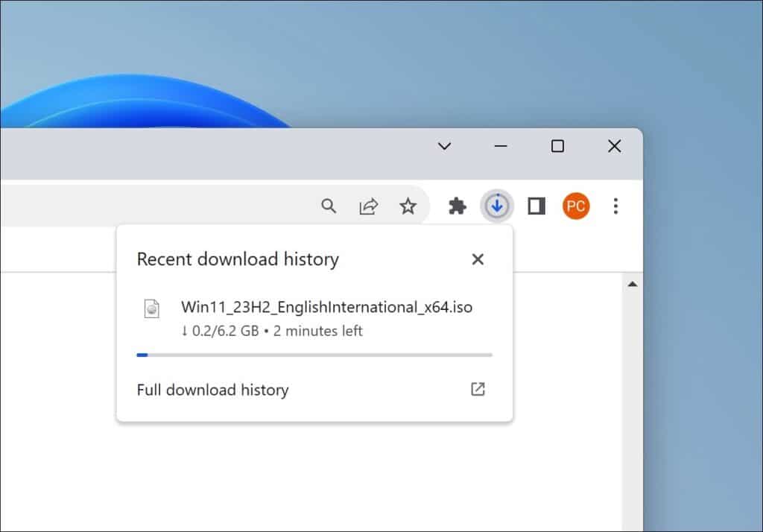Click the ISO file disc icon
Screen dimensions: 763x532
(x=152, y=308)
